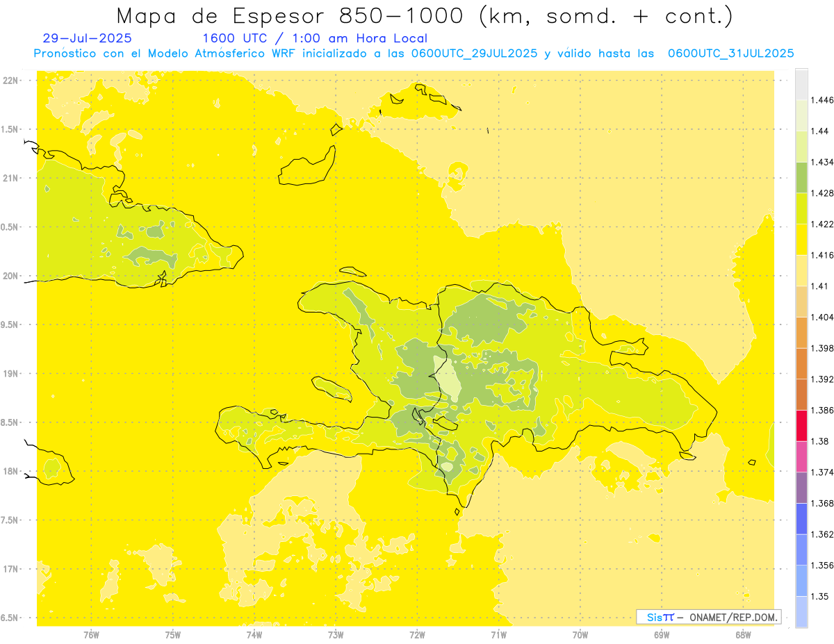Pick the yellow-green legend swatch below 1.428

coord(801,208)
